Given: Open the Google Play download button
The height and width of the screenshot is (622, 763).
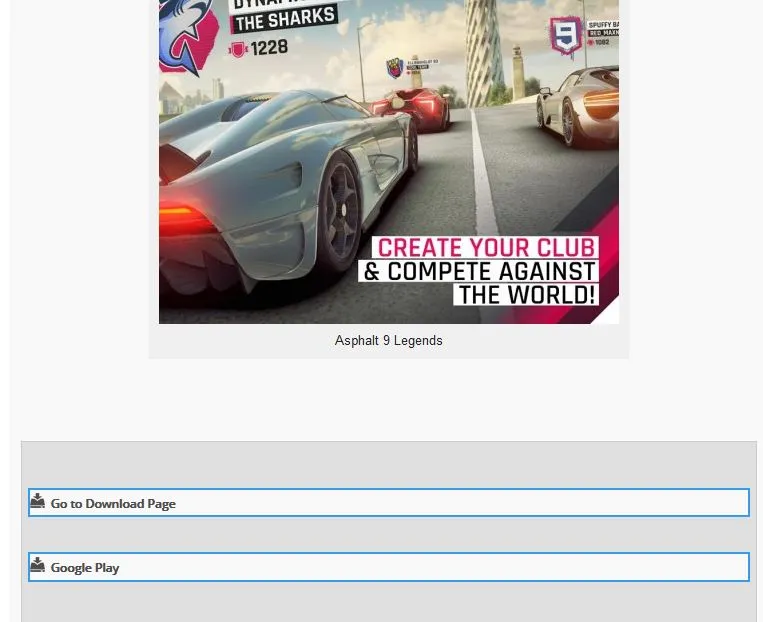Looking at the screenshot, I should coord(389,567).
